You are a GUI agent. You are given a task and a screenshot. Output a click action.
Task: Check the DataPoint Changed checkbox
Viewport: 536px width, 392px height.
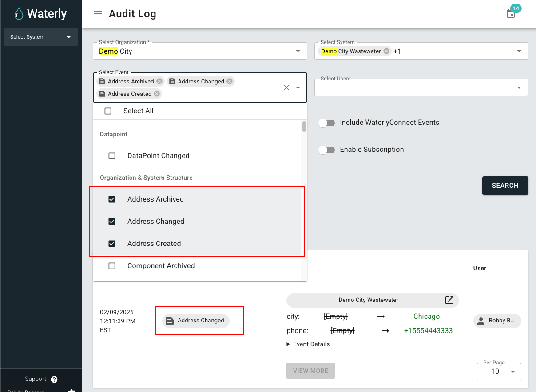pos(112,156)
